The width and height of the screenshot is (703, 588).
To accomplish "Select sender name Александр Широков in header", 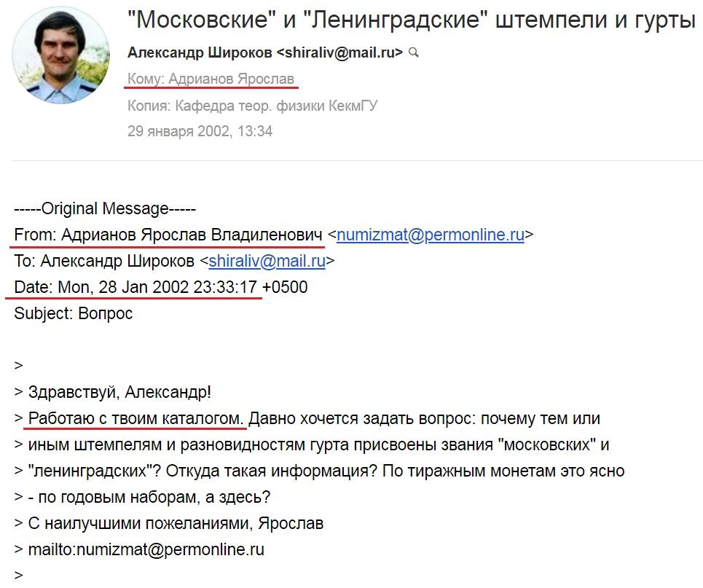I will point(200,53).
